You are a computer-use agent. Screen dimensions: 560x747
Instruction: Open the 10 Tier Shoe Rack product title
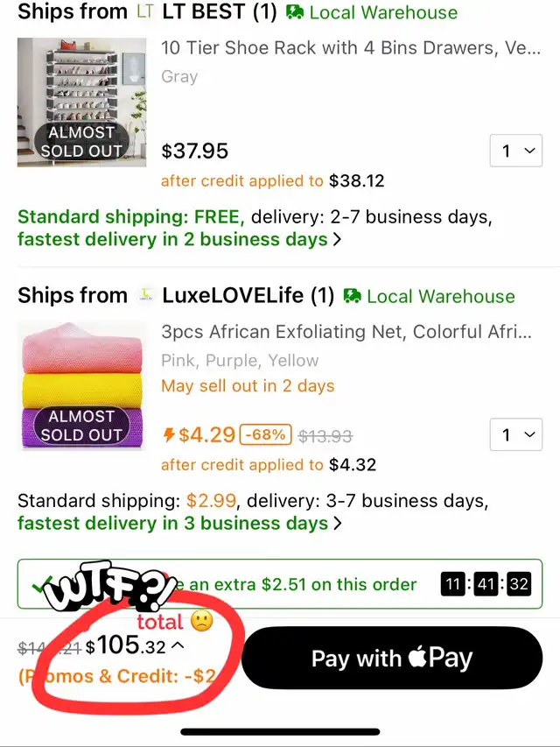351,48
